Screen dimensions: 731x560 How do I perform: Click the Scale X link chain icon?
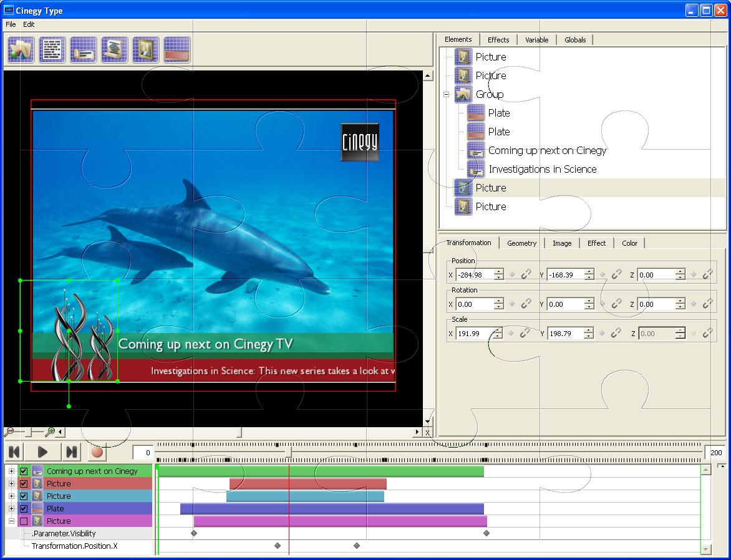[x=525, y=334]
